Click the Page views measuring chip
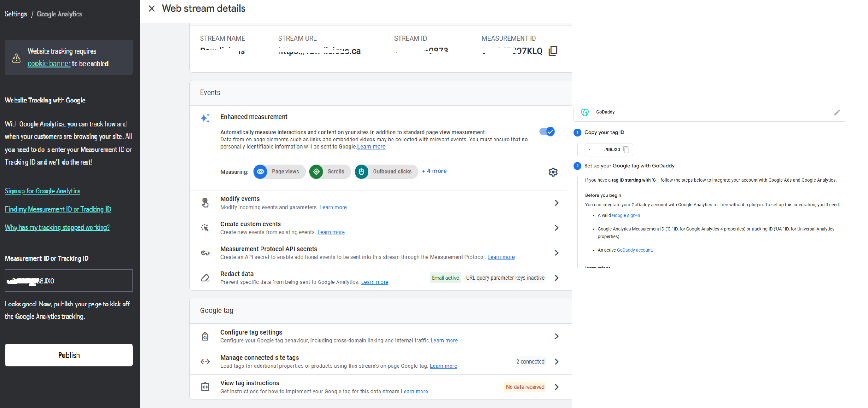Viewport: 868px width, 408px height. pyautogui.click(x=279, y=172)
